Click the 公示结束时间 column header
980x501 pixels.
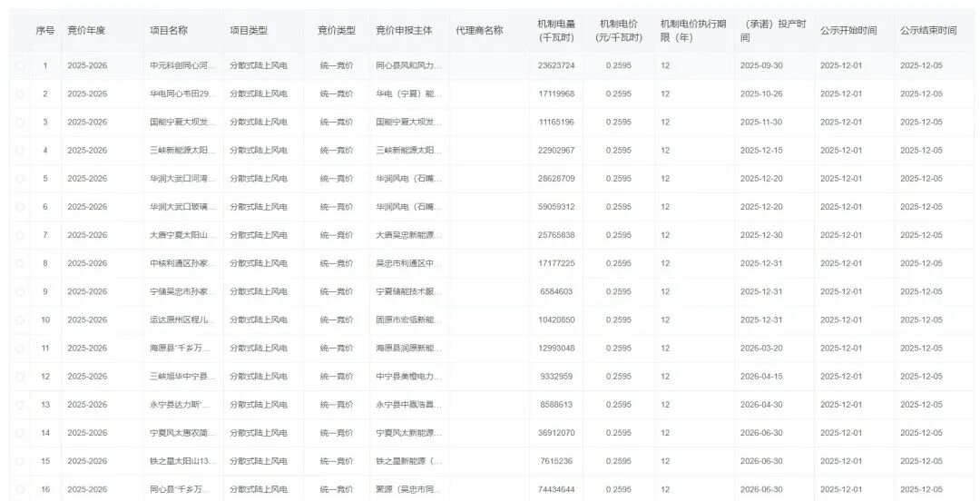point(928,31)
